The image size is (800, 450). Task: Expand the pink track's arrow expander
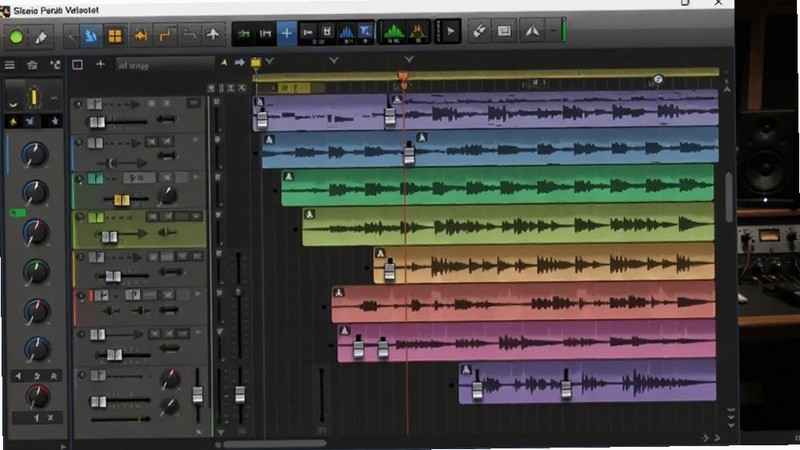pyautogui.click(x=198, y=332)
